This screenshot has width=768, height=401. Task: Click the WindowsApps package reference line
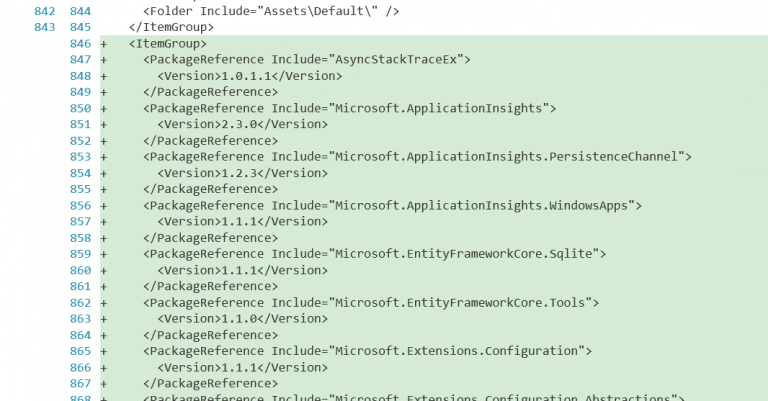click(392, 206)
